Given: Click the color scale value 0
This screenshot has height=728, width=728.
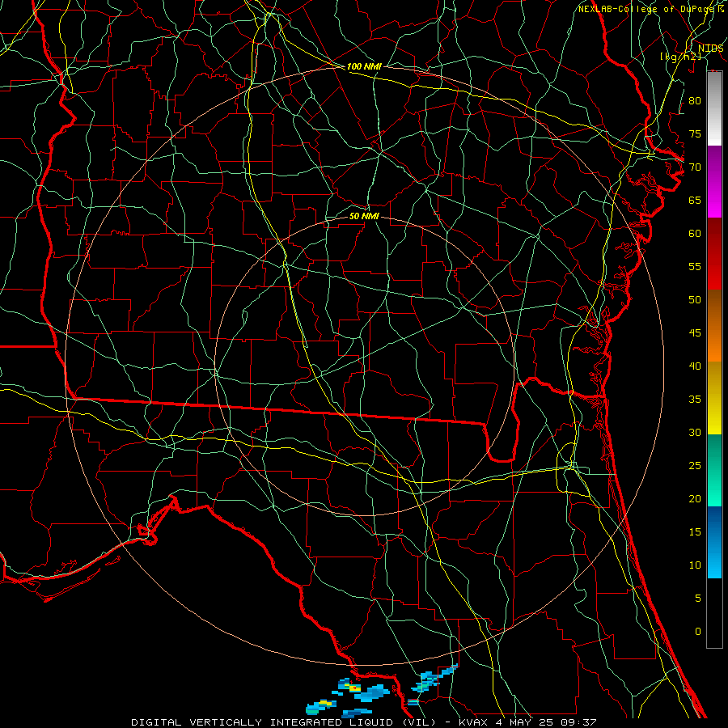Looking at the screenshot, I should tap(698, 632).
